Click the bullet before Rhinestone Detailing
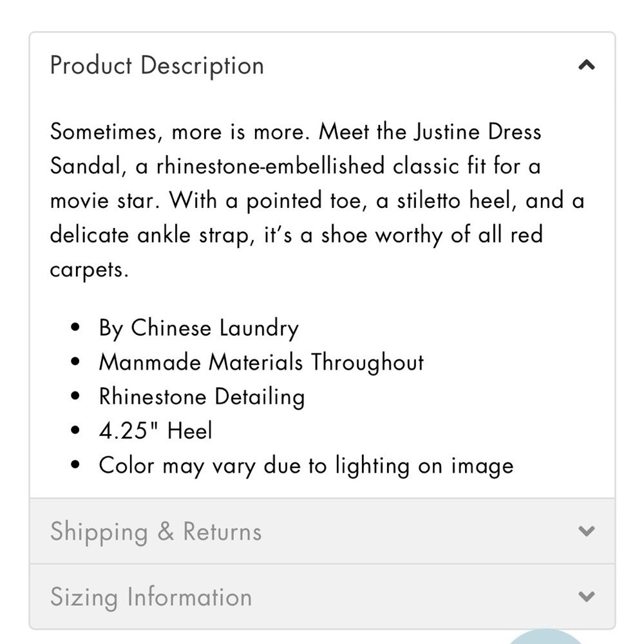This screenshot has width=644, height=644. 75,396
